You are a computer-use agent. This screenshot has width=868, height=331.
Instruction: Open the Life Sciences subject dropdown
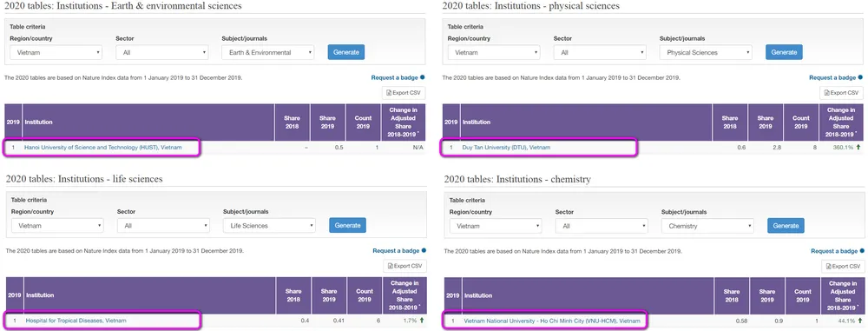click(269, 226)
